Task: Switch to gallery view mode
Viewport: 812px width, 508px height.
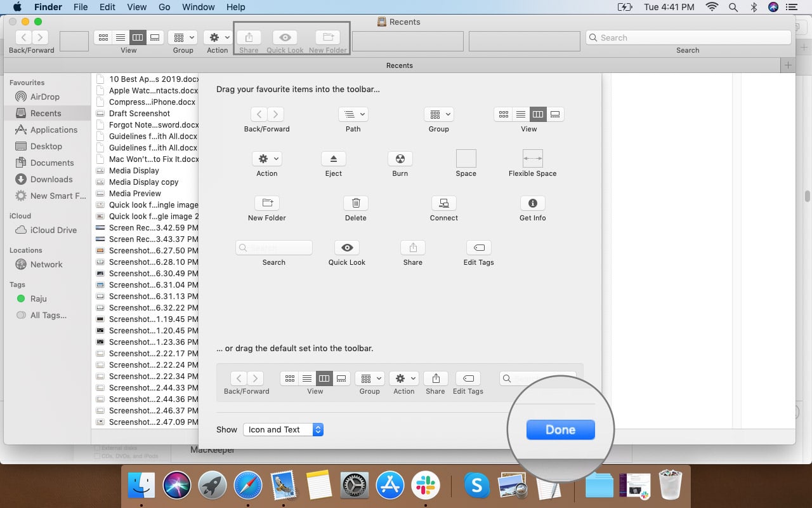Action: [554, 114]
